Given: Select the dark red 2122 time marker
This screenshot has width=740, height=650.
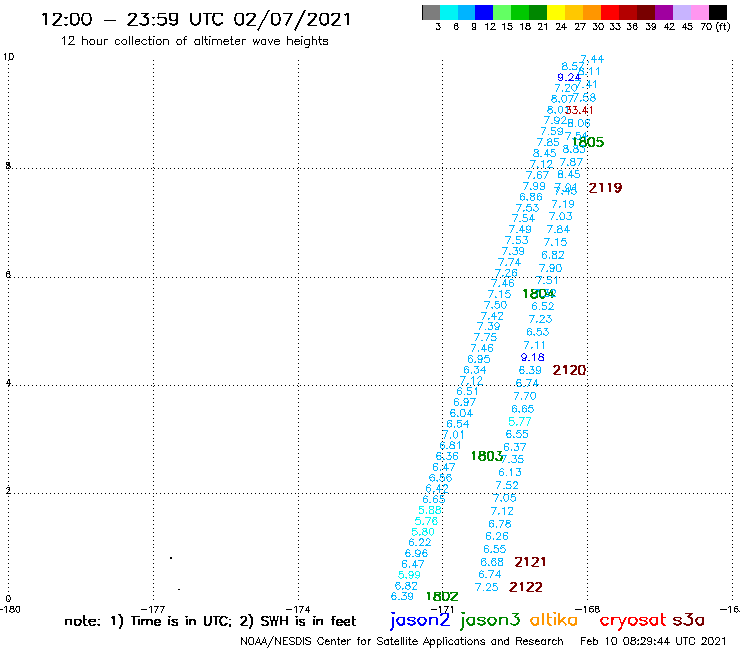Looking at the screenshot, I should tap(526, 587).
